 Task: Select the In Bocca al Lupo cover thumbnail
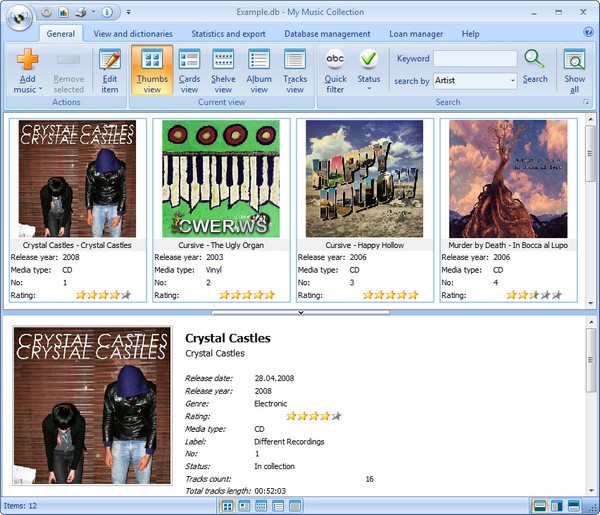[508, 179]
